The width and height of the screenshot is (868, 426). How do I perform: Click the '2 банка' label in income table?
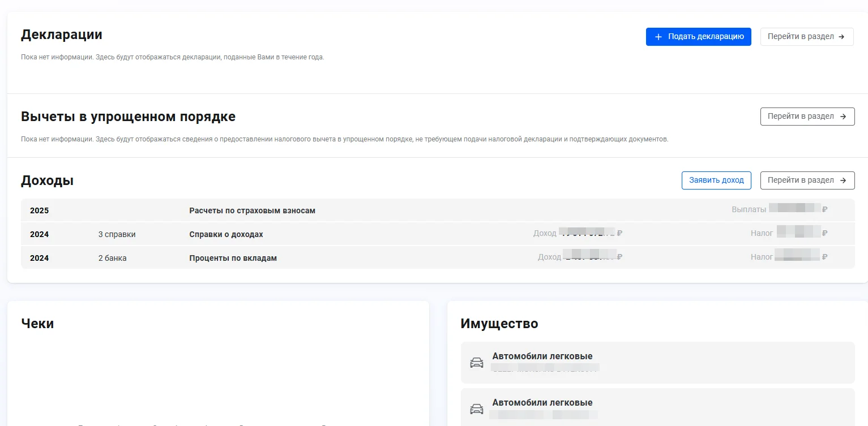tap(112, 258)
